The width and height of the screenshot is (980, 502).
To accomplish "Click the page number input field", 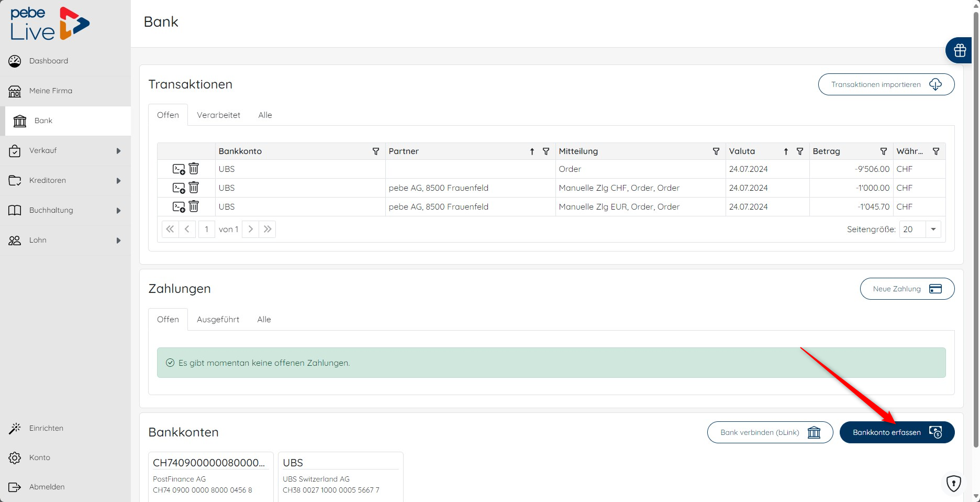I will (206, 229).
